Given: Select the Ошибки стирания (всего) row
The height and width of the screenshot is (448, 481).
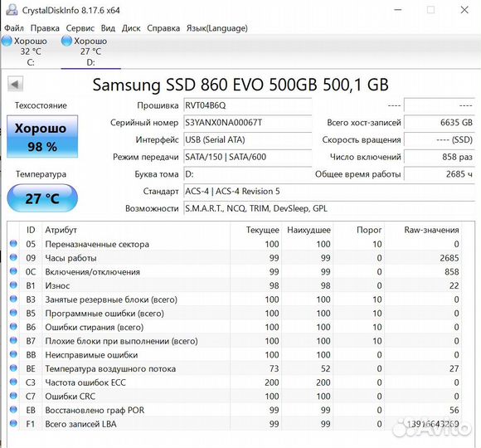Looking at the screenshot, I should pos(235,327).
